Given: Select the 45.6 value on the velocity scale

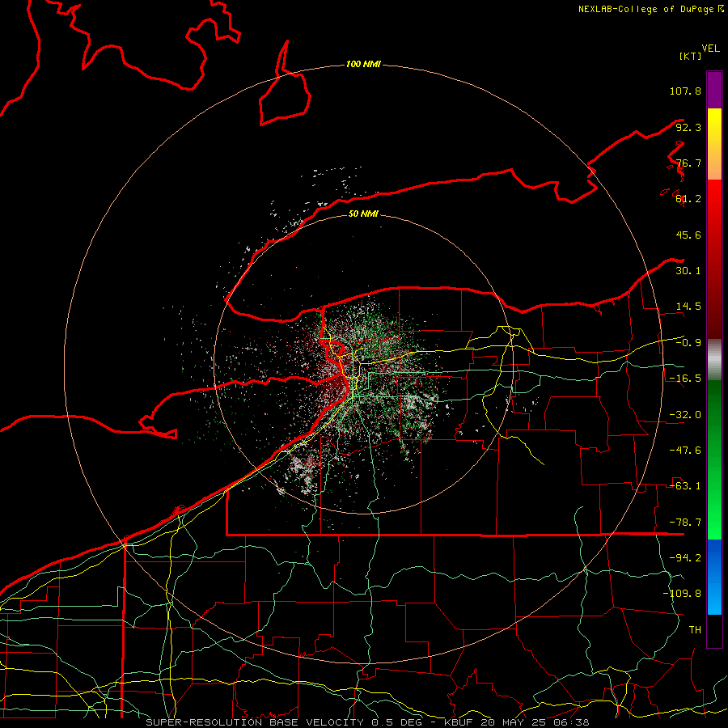Looking at the screenshot, I should [688, 235].
